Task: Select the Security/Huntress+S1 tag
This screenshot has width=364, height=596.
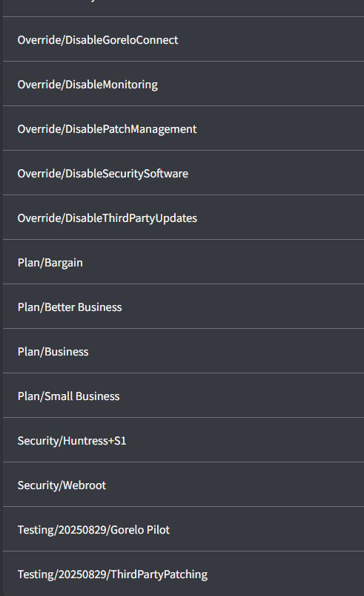Action: point(183,440)
